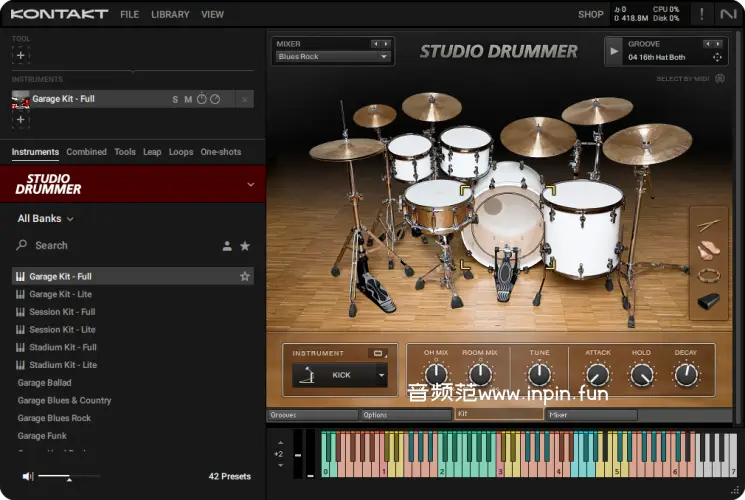Solo the Garage Kit - Full instrument
The height and width of the screenshot is (500, 745).
tap(175, 99)
